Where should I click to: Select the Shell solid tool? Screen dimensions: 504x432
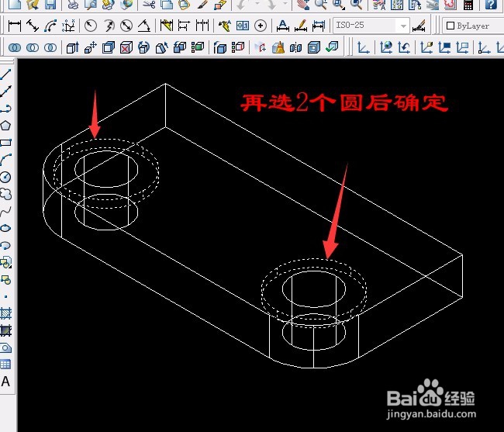point(314,48)
